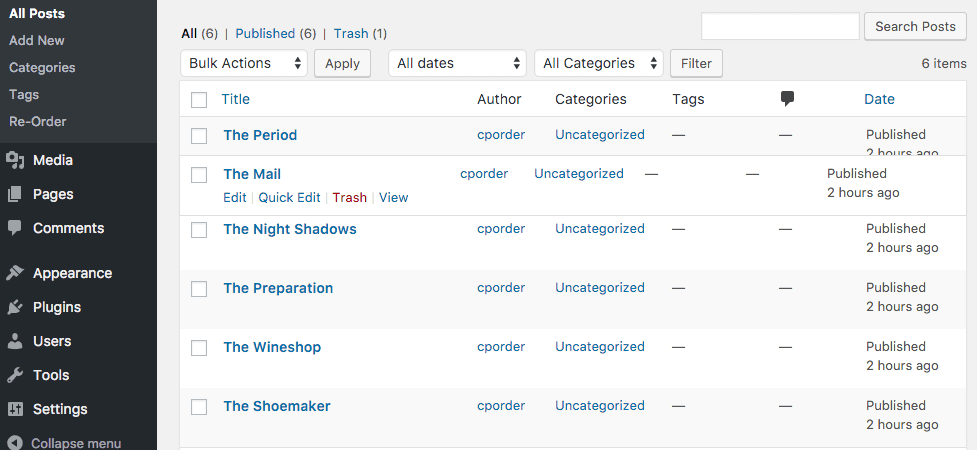The image size is (977, 450).
Task: Expand the All dates dropdown
Action: (458, 63)
